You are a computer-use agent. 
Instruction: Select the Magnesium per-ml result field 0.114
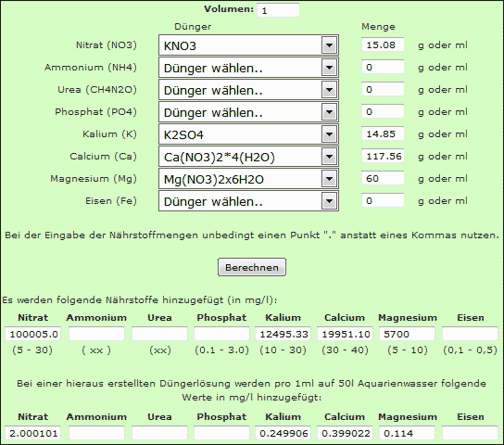click(407, 433)
